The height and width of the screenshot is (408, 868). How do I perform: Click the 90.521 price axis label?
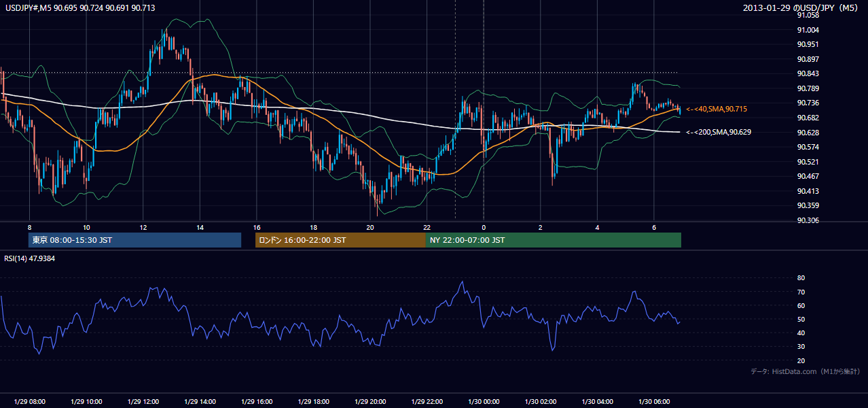808,162
